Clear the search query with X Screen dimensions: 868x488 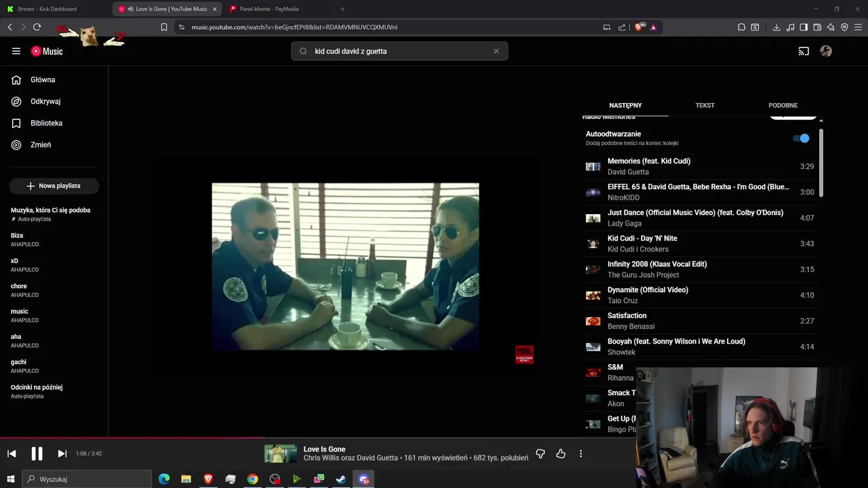pos(496,51)
